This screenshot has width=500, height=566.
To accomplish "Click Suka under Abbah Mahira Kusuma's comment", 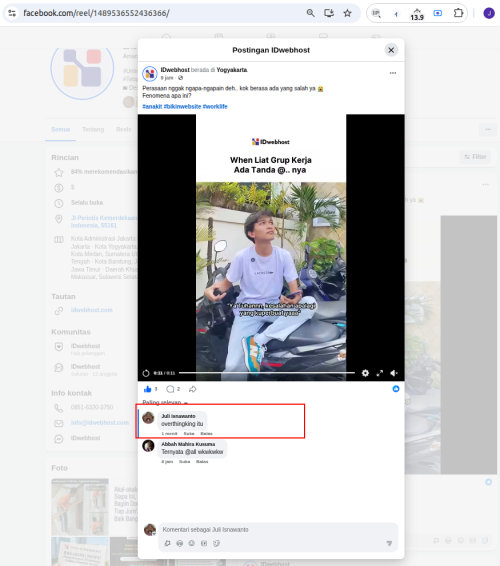I will pyautogui.click(x=184, y=462).
